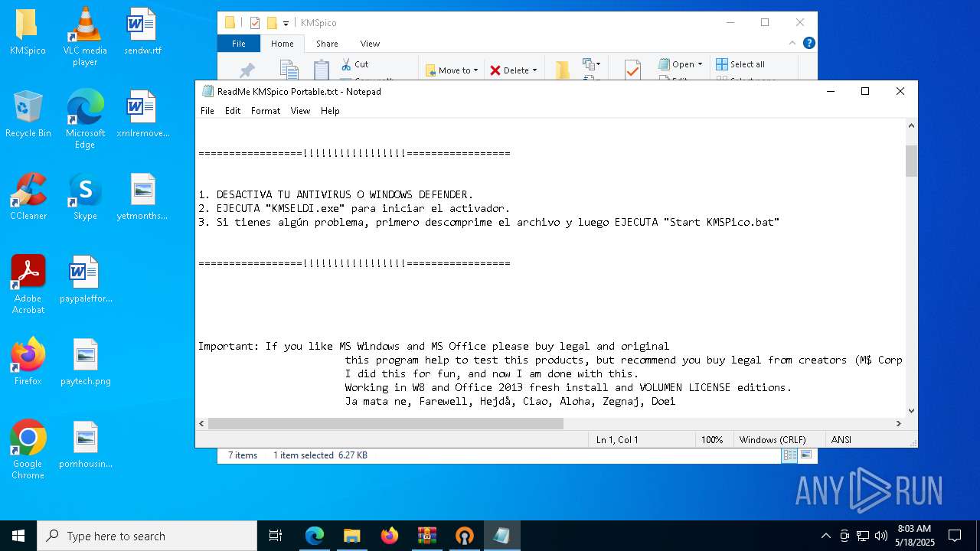Open the KMSpico folder on the desktop

(28, 32)
